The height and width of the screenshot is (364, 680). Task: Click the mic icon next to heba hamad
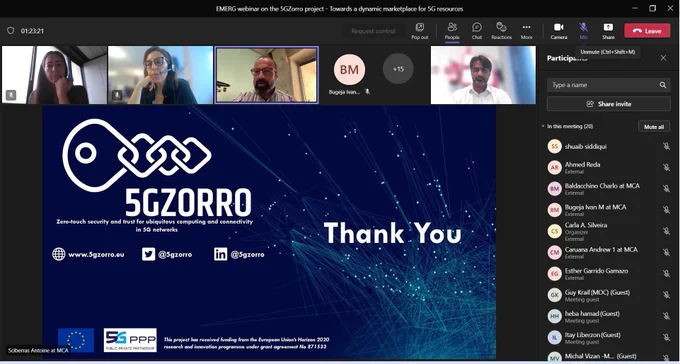[x=666, y=316]
